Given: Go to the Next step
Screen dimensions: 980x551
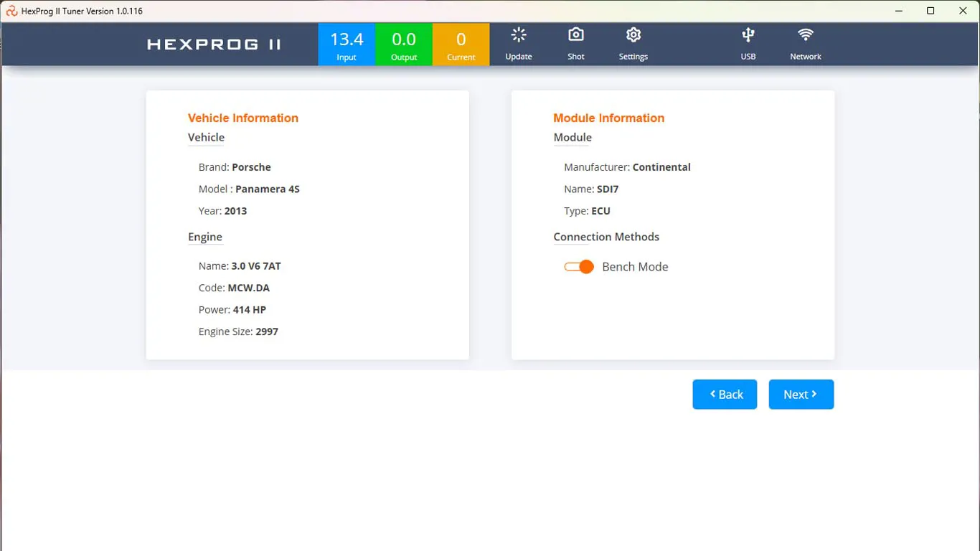Looking at the screenshot, I should (x=801, y=395).
